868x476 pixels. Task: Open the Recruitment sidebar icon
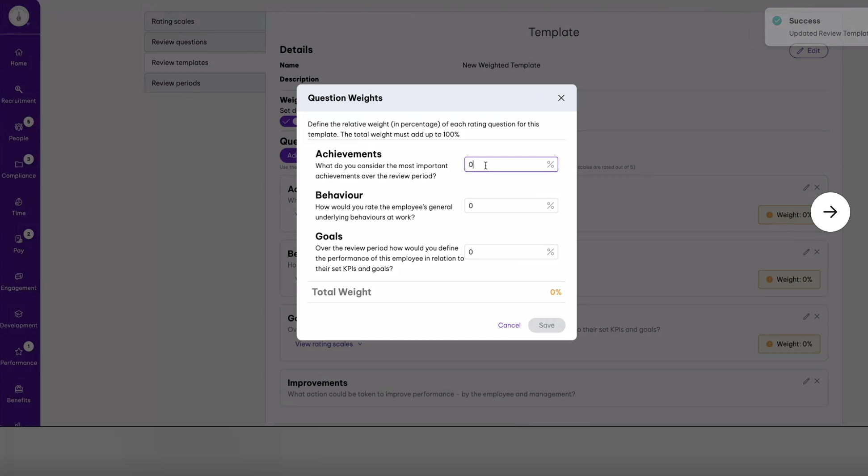(x=18, y=89)
